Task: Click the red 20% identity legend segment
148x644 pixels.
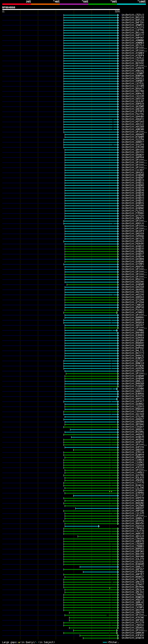Action: (x=16, y=4)
